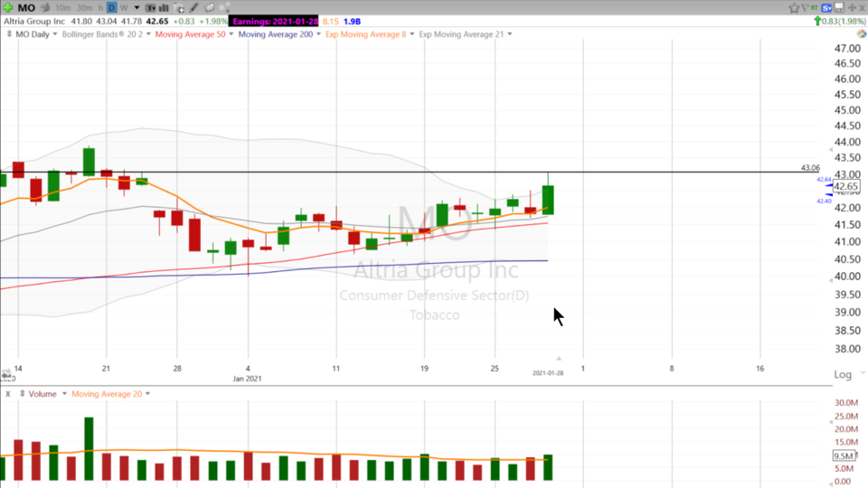Click the bar chart style icon
The image size is (868, 488).
coord(164,8)
